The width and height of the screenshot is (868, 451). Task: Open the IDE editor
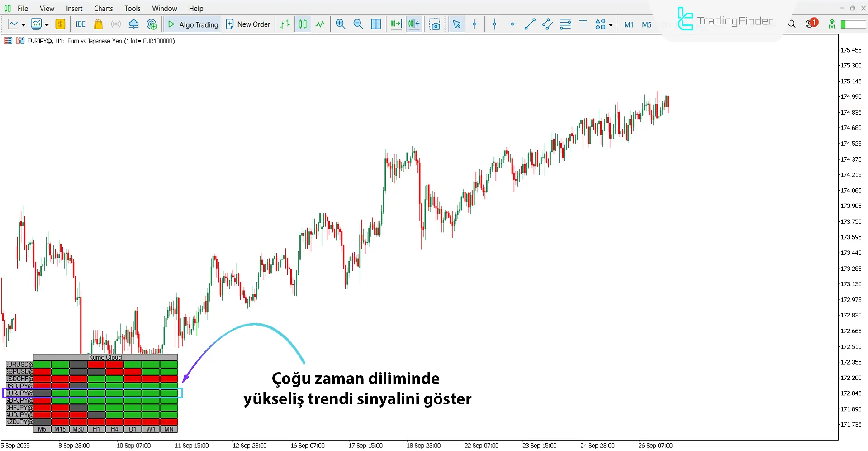pyautogui.click(x=81, y=24)
